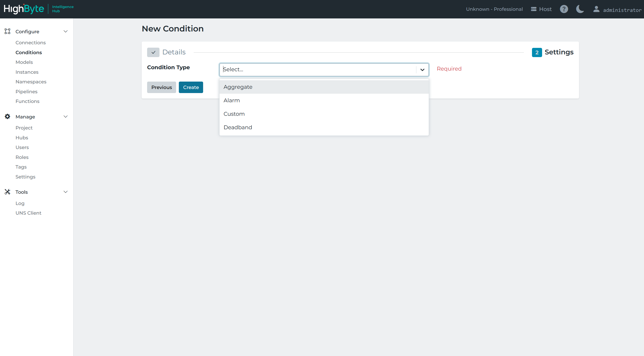Click the New Condition page heading
Image resolution: width=644 pixels, height=356 pixels.
click(173, 29)
